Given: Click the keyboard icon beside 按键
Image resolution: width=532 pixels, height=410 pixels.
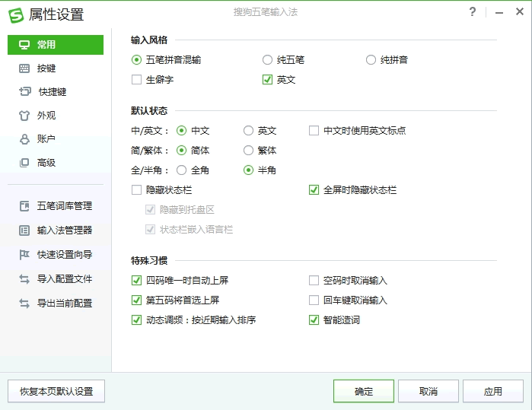Looking at the screenshot, I should (24, 68).
